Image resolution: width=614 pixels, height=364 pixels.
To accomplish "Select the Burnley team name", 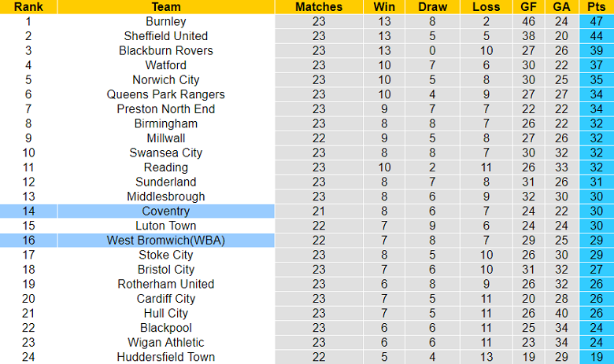I will (x=166, y=21).
